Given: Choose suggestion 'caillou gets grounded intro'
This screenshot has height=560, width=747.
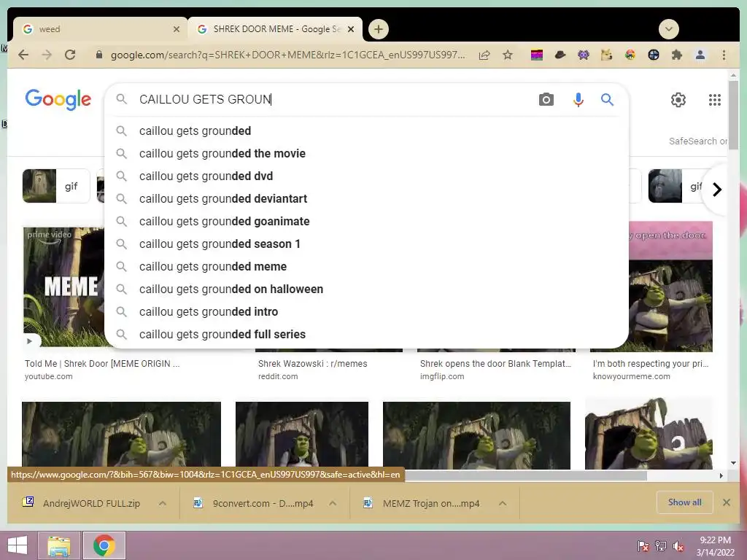Looking at the screenshot, I should [366, 312].
